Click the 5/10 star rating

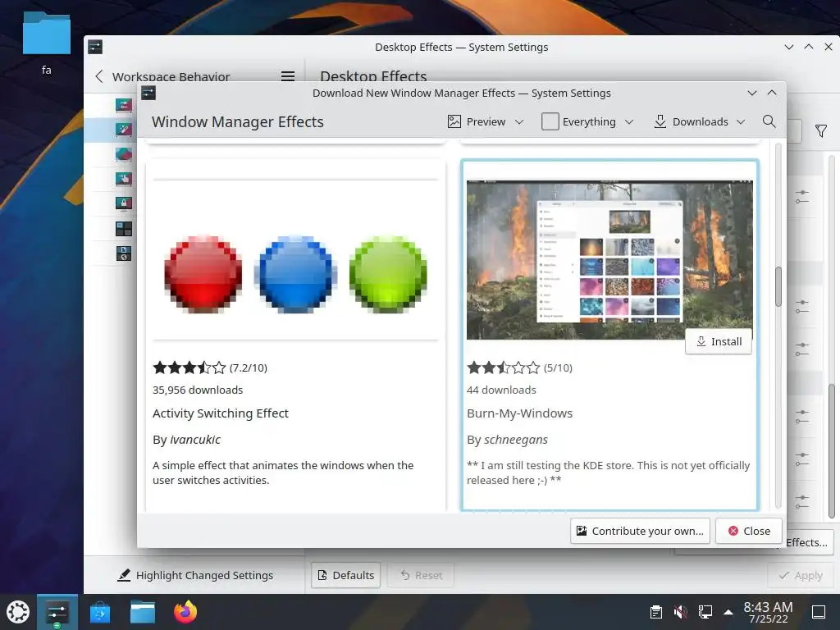click(519, 367)
